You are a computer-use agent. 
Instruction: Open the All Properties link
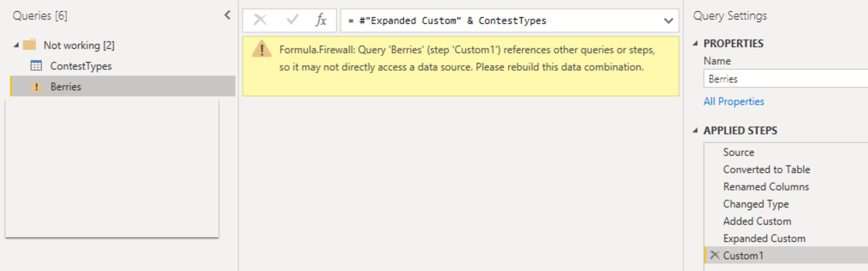[733, 101]
